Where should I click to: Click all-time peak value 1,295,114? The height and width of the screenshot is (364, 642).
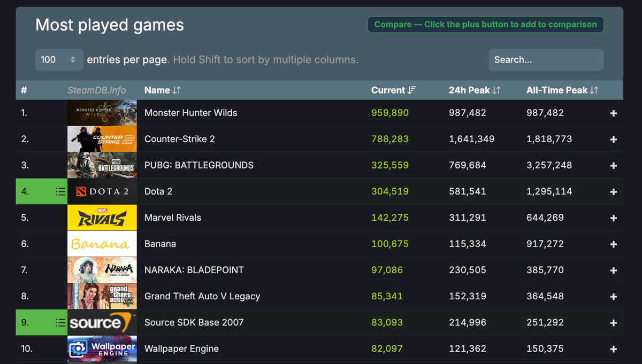pyautogui.click(x=549, y=191)
